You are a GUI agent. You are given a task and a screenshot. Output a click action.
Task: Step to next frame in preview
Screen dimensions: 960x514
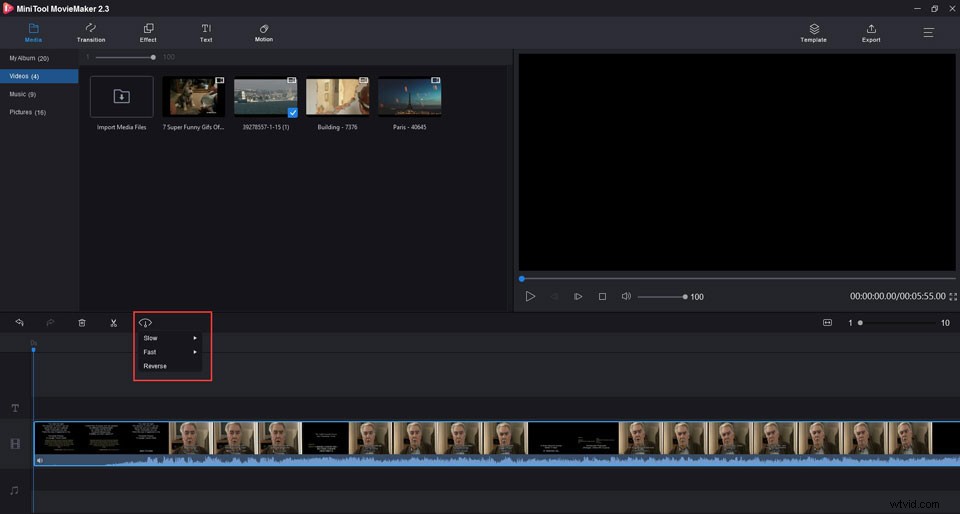(x=578, y=296)
